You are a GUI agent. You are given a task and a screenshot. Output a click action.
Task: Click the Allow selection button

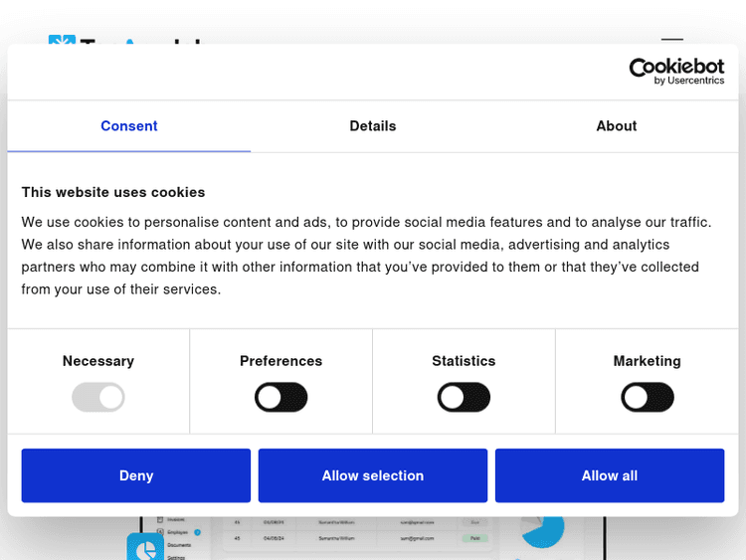tap(373, 475)
